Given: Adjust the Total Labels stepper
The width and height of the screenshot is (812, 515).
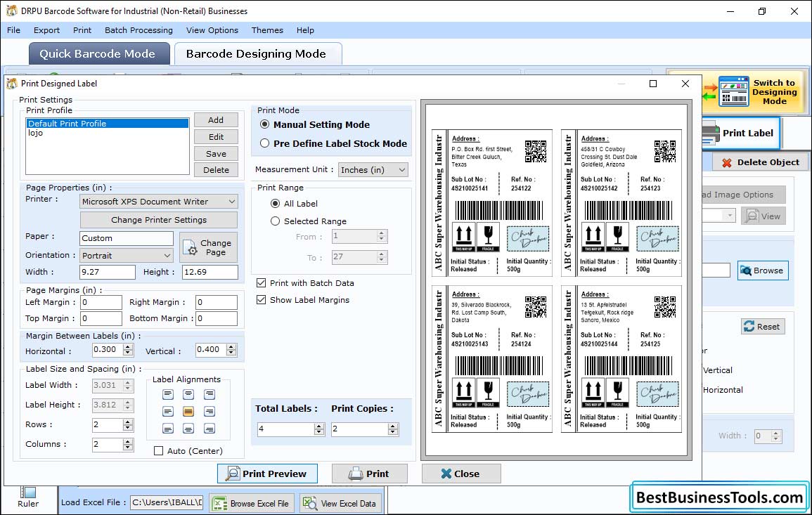Looking at the screenshot, I should (319, 429).
